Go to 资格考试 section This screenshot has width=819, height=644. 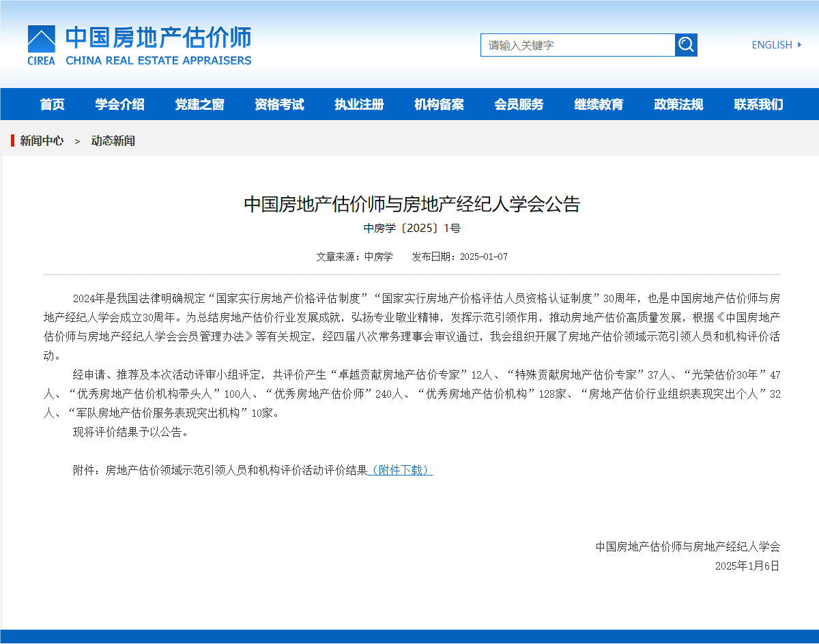coord(279,104)
